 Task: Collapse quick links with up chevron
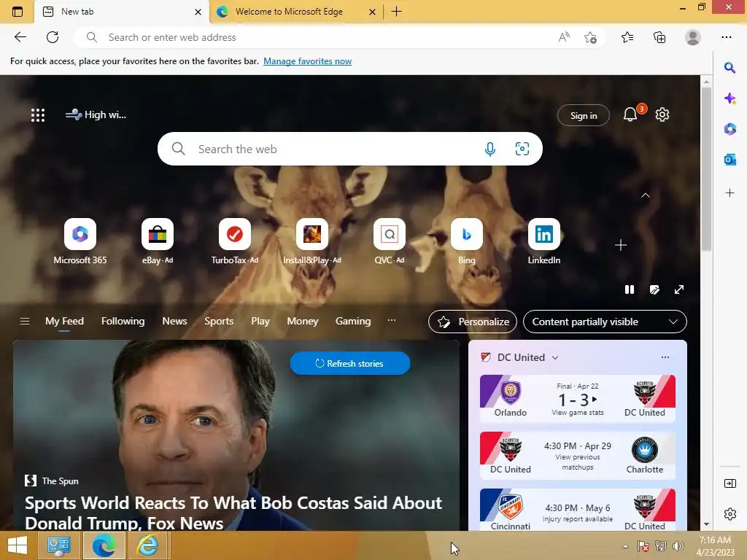646,195
